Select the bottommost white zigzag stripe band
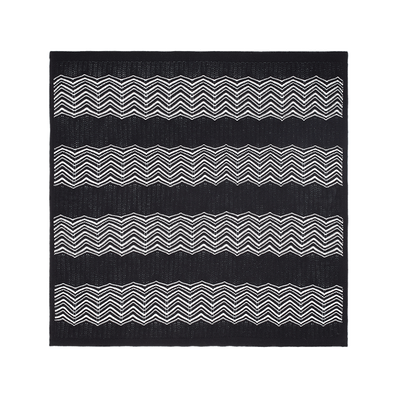Viewport: 400px width, 400px height. click(199, 305)
